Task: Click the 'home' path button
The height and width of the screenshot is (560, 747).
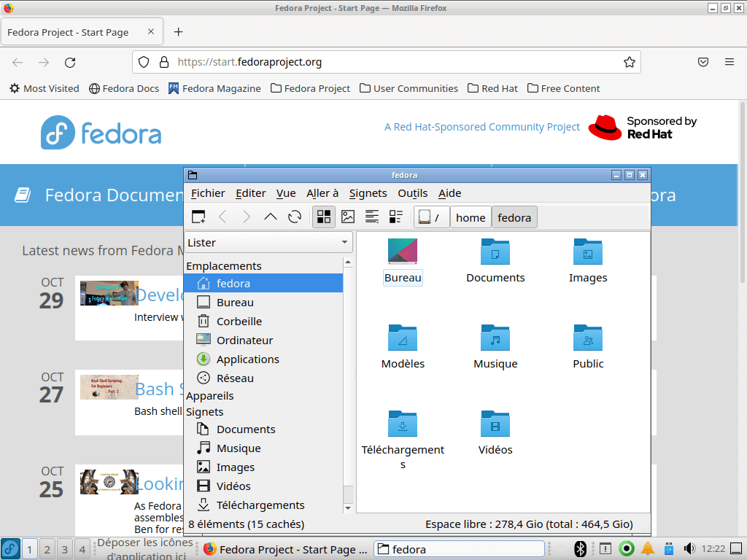Action: pos(471,217)
